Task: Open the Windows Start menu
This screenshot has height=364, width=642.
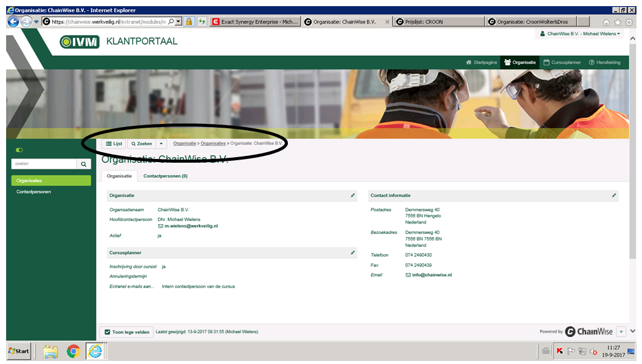Action: (x=19, y=351)
